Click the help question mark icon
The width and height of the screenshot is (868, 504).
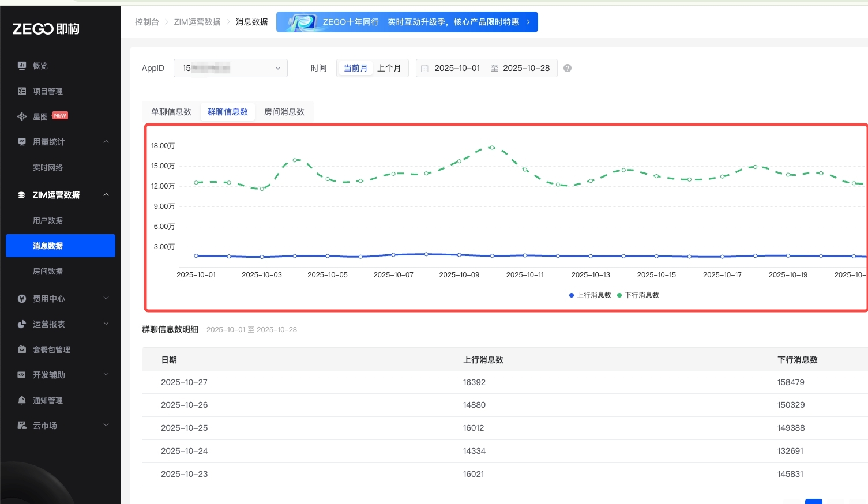pos(568,68)
